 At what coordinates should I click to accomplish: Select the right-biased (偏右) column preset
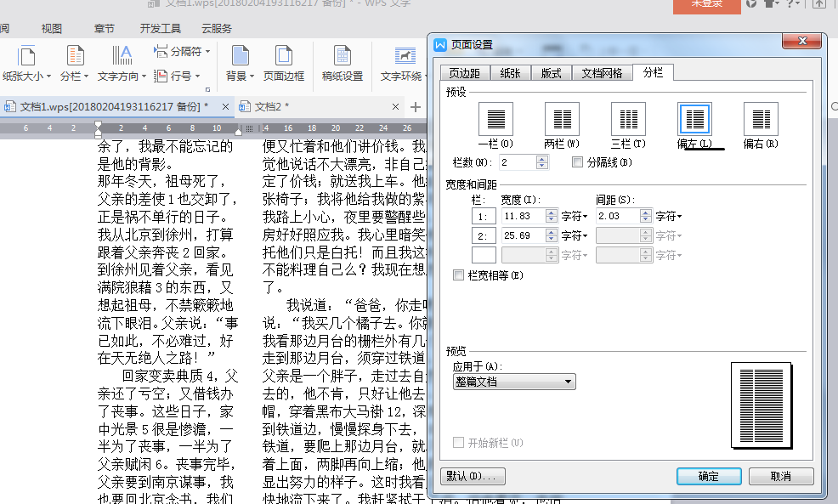point(761,119)
